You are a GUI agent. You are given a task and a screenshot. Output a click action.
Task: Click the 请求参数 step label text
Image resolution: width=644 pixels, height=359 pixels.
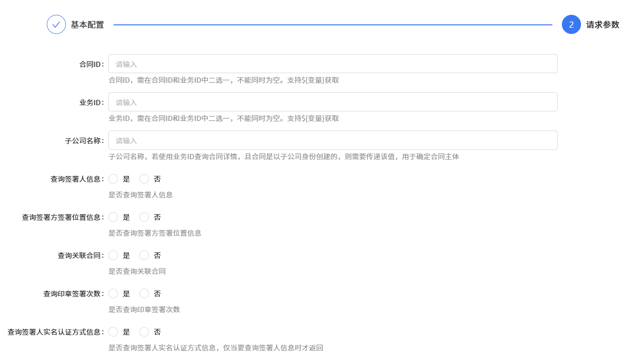[x=602, y=24]
